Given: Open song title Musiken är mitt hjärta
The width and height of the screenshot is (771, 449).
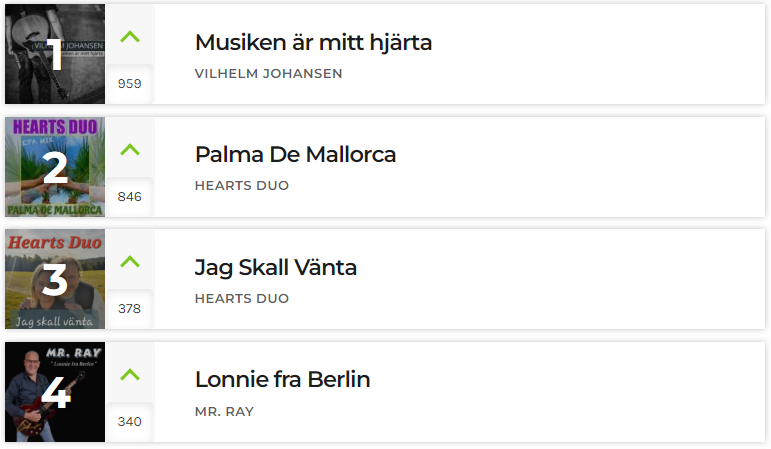Looking at the screenshot, I should (x=313, y=42).
